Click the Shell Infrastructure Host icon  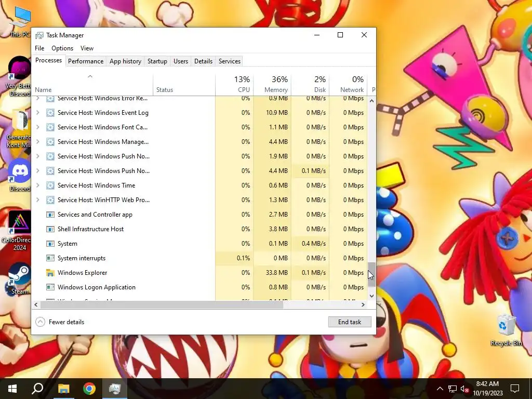tap(50, 229)
